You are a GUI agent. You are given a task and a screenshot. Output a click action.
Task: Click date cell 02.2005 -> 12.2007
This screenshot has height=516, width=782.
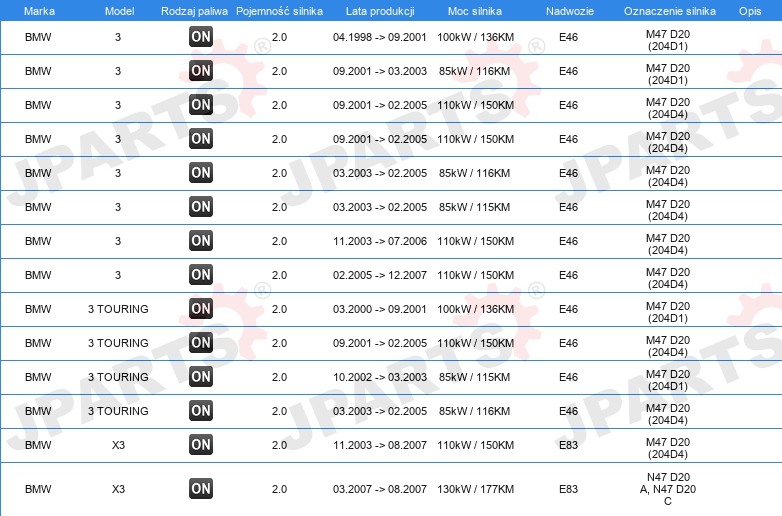380,275
